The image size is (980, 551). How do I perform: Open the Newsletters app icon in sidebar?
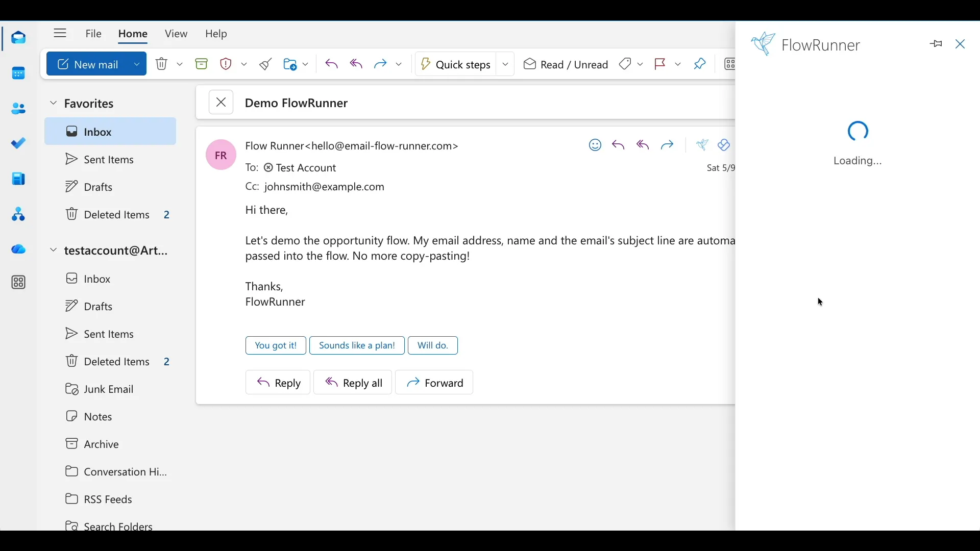click(x=19, y=179)
